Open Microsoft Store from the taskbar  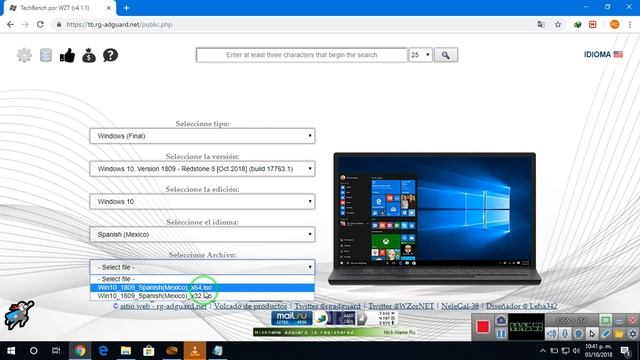(x=149, y=351)
